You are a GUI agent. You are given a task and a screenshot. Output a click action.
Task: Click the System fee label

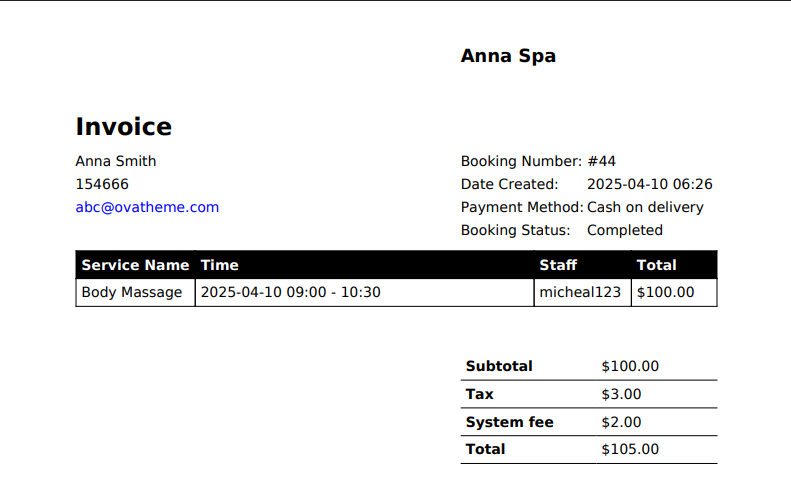pos(509,422)
